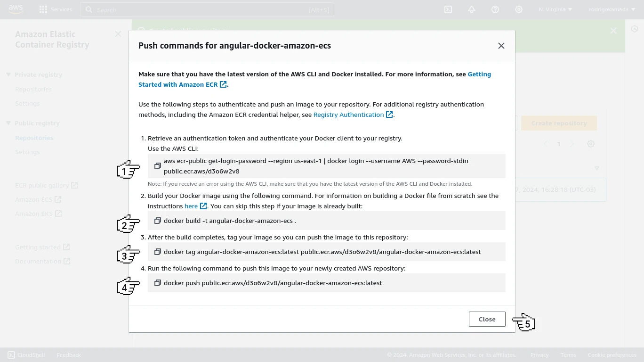The height and width of the screenshot is (362, 644).
Task: Dismiss the green success banner
Action: pos(613,31)
